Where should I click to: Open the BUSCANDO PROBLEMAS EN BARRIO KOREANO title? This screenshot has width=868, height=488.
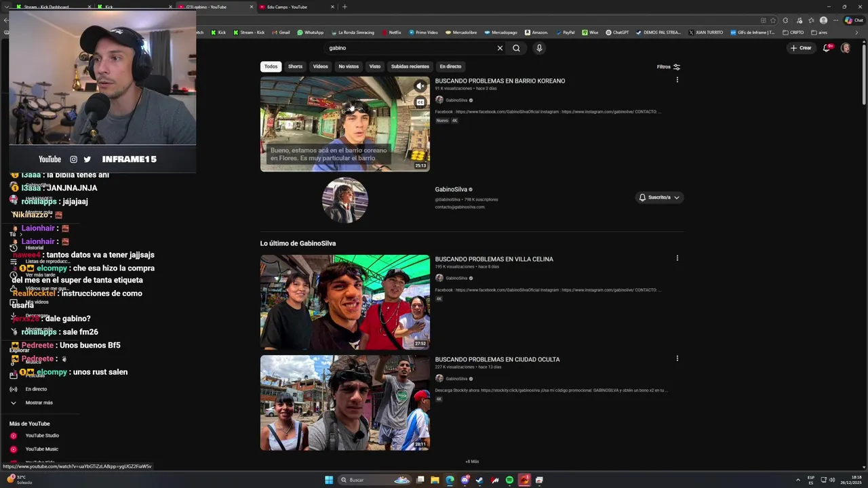coord(500,81)
